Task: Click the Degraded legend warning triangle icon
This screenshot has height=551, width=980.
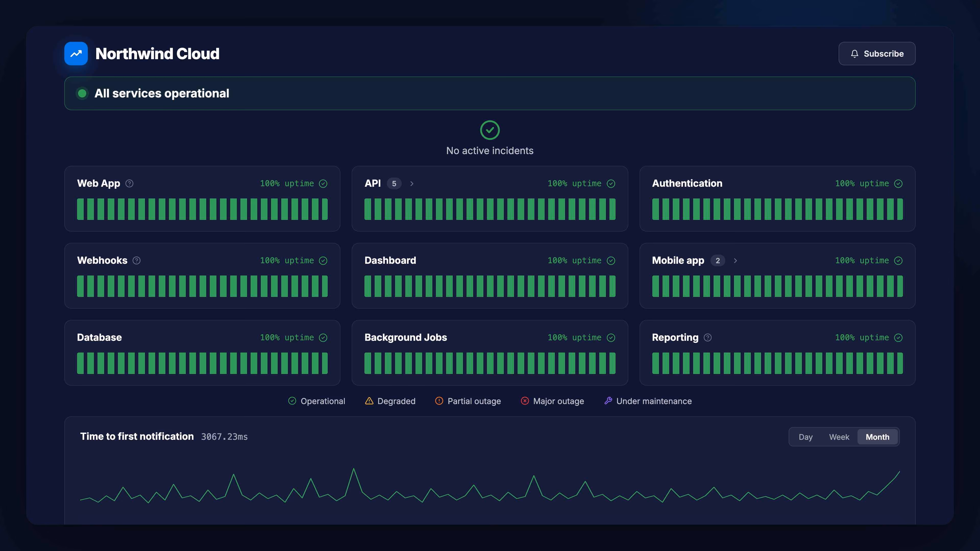Action: point(369,401)
